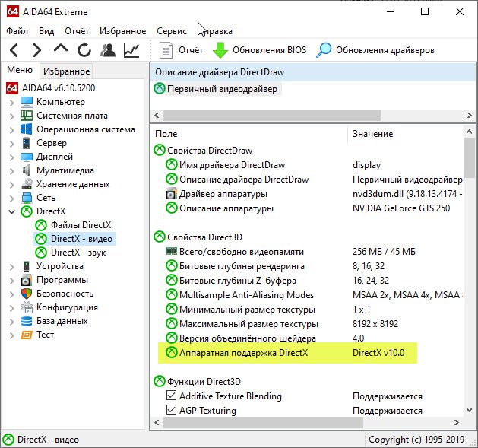Open the Сервис menu
Viewport: 478px width, 448px height.
(x=172, y=31)
